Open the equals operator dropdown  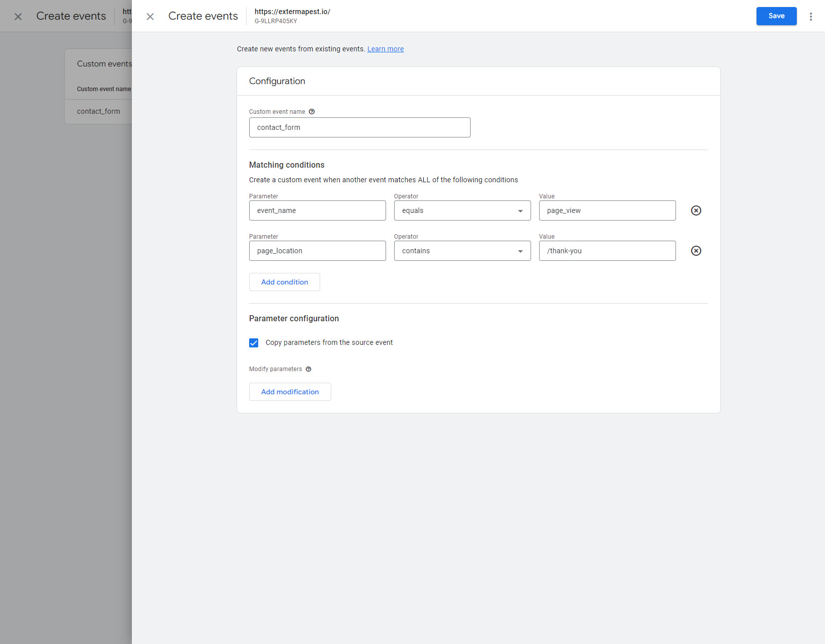462,210
